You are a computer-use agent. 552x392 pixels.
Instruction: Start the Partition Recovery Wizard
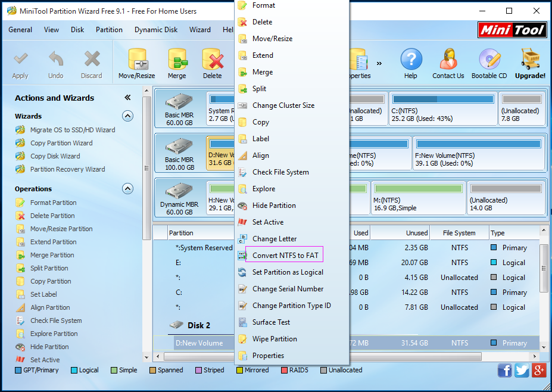68,169
